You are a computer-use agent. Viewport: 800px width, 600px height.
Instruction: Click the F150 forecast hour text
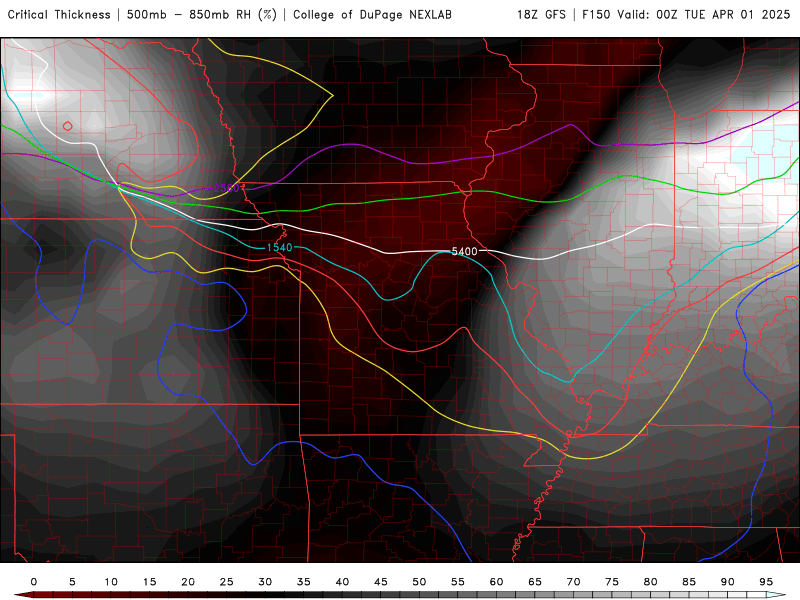pos(596,15)
